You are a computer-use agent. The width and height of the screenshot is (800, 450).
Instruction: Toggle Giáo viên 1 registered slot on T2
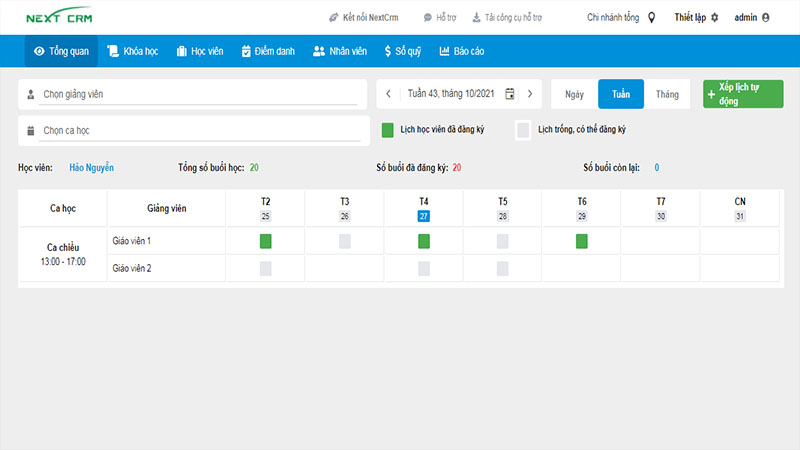pos(266,241)
